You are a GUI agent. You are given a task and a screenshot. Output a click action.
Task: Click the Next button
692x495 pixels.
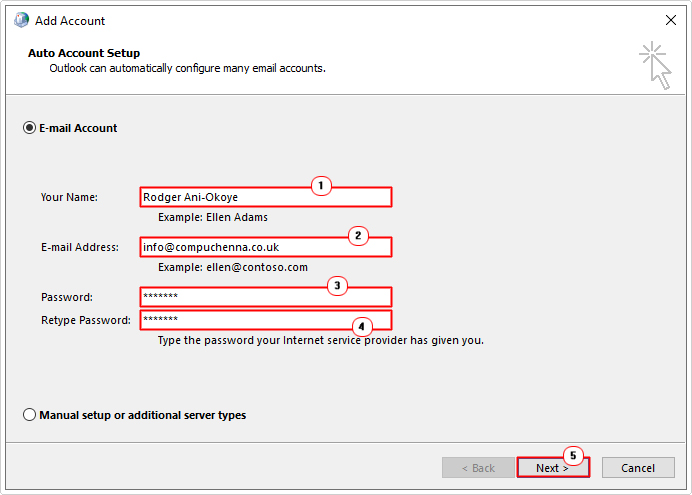[x=553, y=468]
